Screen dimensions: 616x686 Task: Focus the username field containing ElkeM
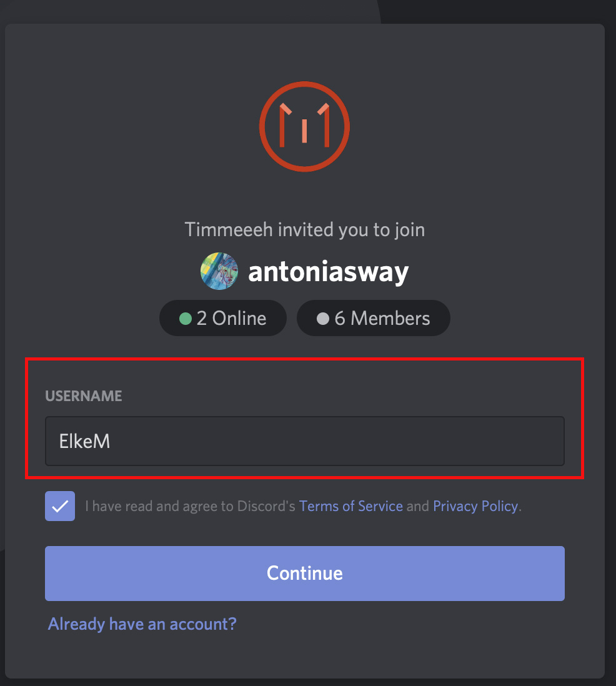(304, 441)
